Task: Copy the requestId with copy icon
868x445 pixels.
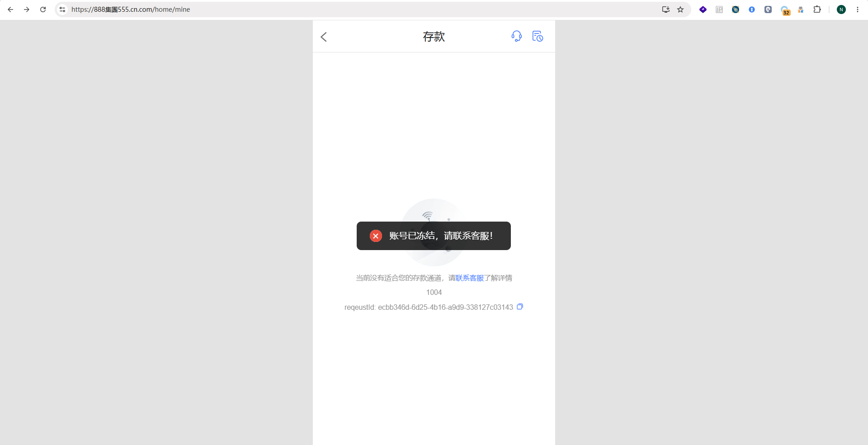Action: pos(520,307)
